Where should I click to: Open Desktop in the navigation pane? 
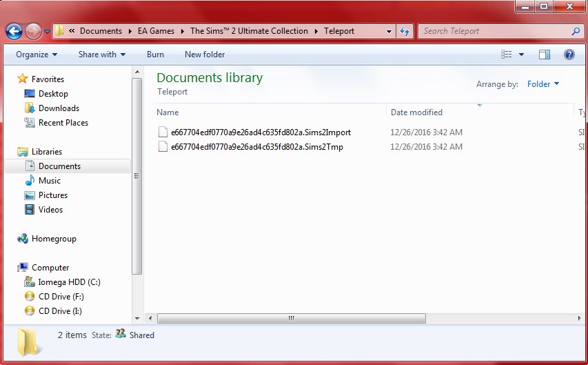(53, 94)
